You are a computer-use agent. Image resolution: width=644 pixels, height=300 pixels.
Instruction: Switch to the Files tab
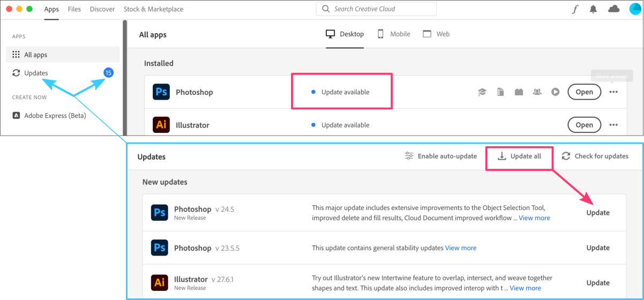pos(74,9)
